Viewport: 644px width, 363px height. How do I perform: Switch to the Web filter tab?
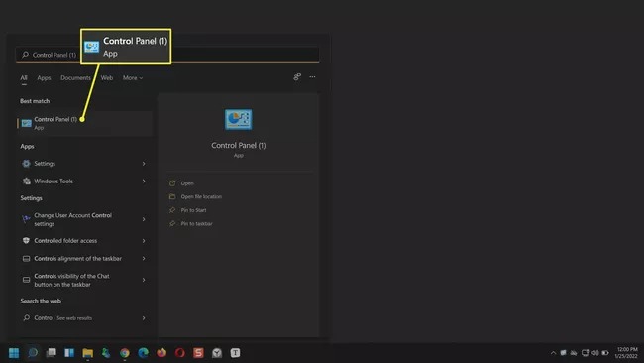(x=107, y=77)
